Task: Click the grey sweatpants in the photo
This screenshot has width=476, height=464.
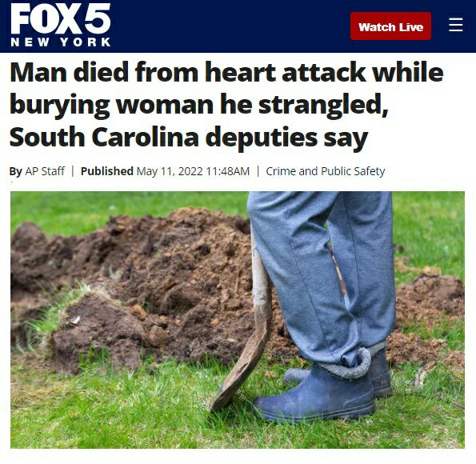Action: 322,274
